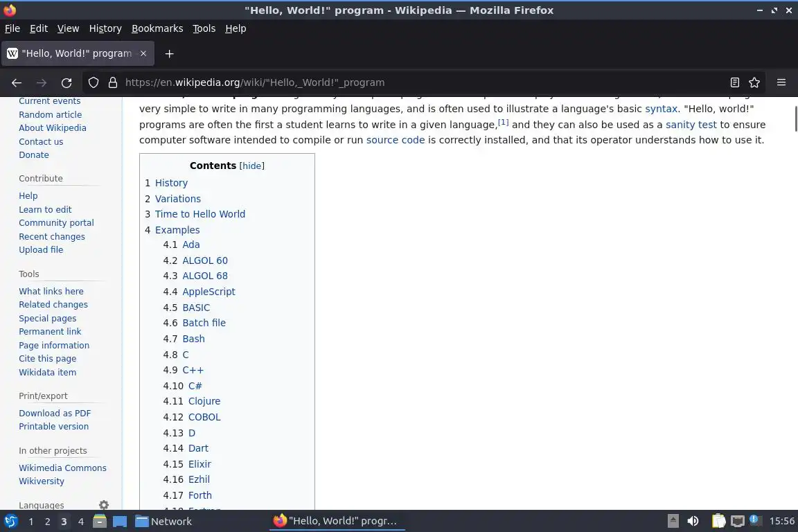Open Wikidata item link
This screenshot has height=532, width=798.
click(x=47, y=372)
